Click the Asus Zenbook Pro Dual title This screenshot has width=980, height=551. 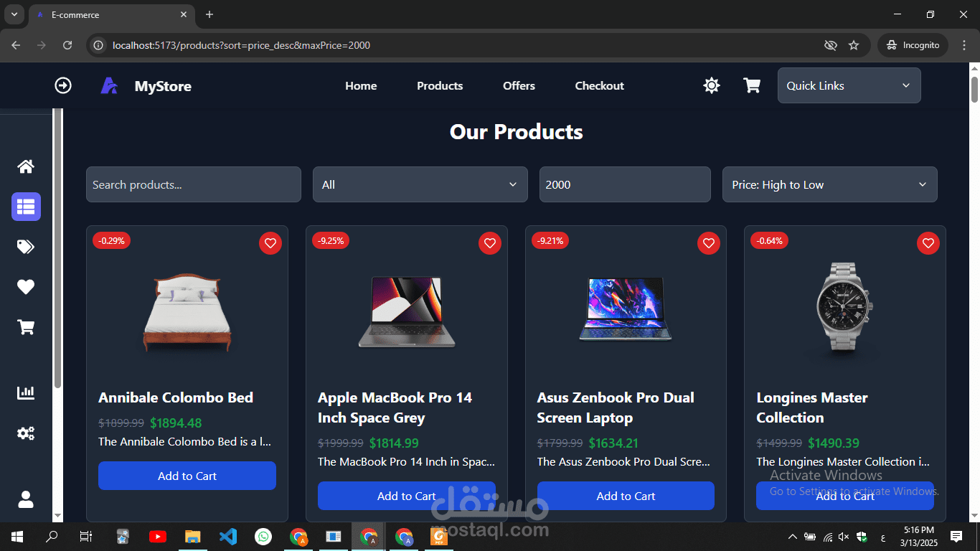[616, 408]
